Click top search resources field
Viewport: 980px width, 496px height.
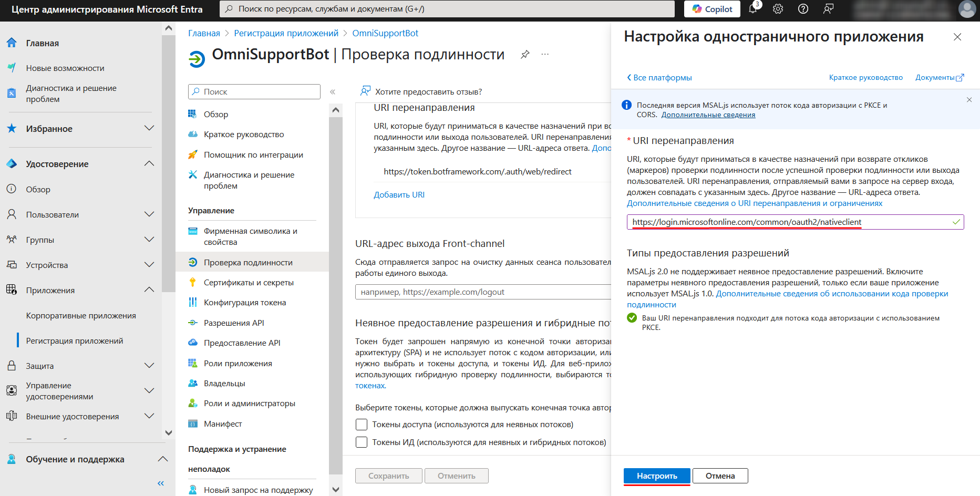coord(447,9)
